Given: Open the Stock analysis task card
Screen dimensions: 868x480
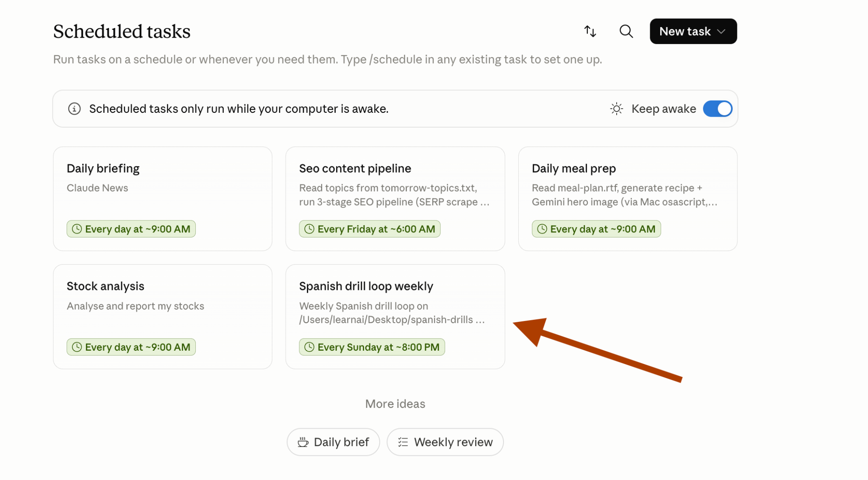Looking at the screenshot, I should [x=163, y=317].
